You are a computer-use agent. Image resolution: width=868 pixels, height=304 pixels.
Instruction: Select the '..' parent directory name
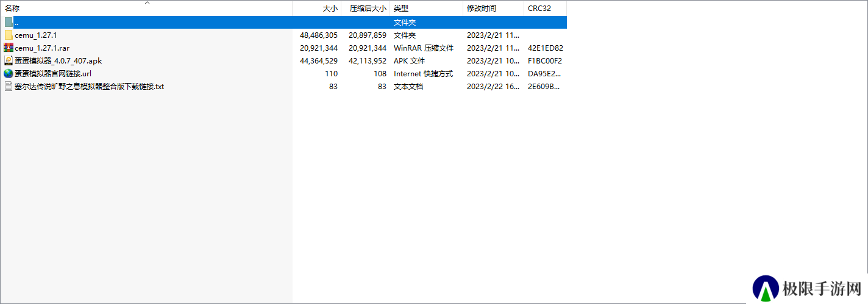click(x=16, y=22)
